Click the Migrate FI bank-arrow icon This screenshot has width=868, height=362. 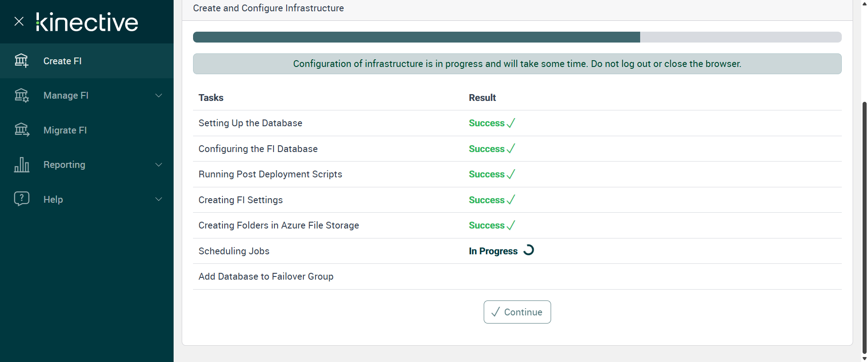click(x=21, y=130)
